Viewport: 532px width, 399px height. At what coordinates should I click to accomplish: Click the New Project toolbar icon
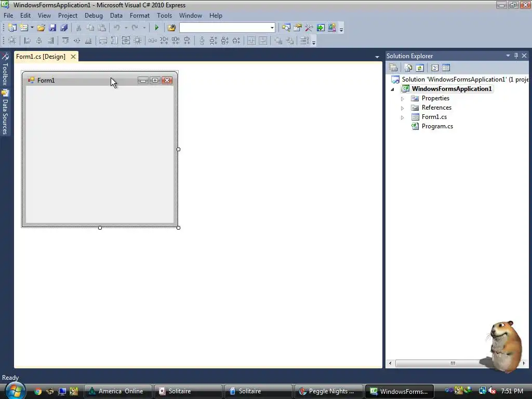tap(12, 28)
